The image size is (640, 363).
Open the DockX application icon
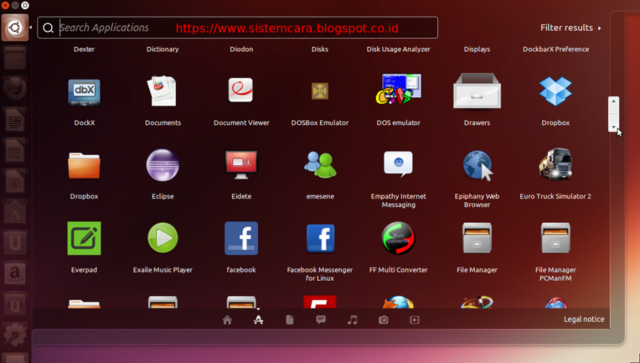[84, 92]
